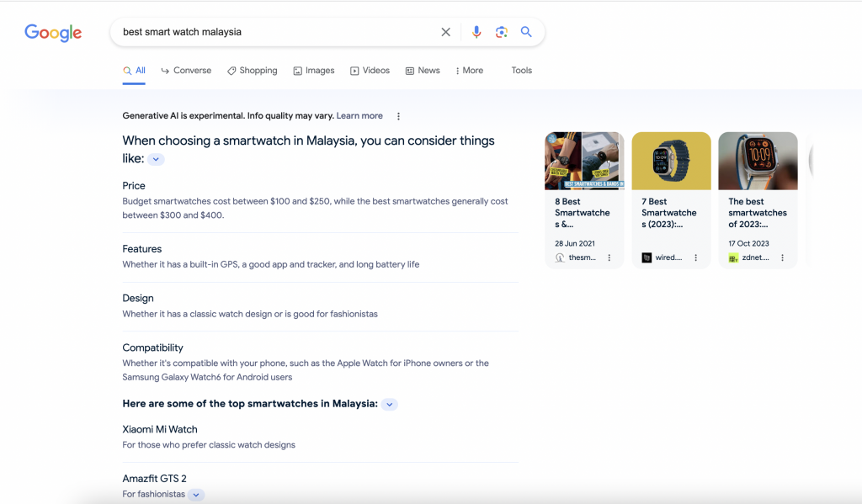862x504 pixels.
Task: Clear the search box text
Action: (x=446, y=32)
